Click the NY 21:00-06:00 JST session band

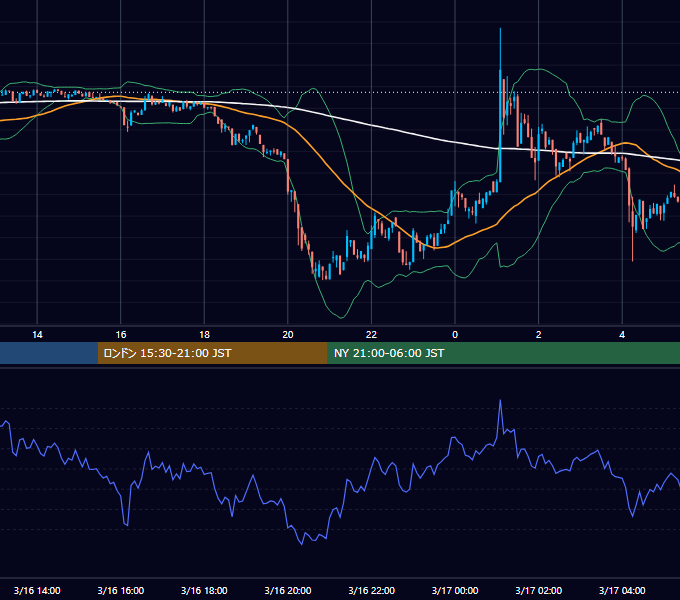coord(503,353)
